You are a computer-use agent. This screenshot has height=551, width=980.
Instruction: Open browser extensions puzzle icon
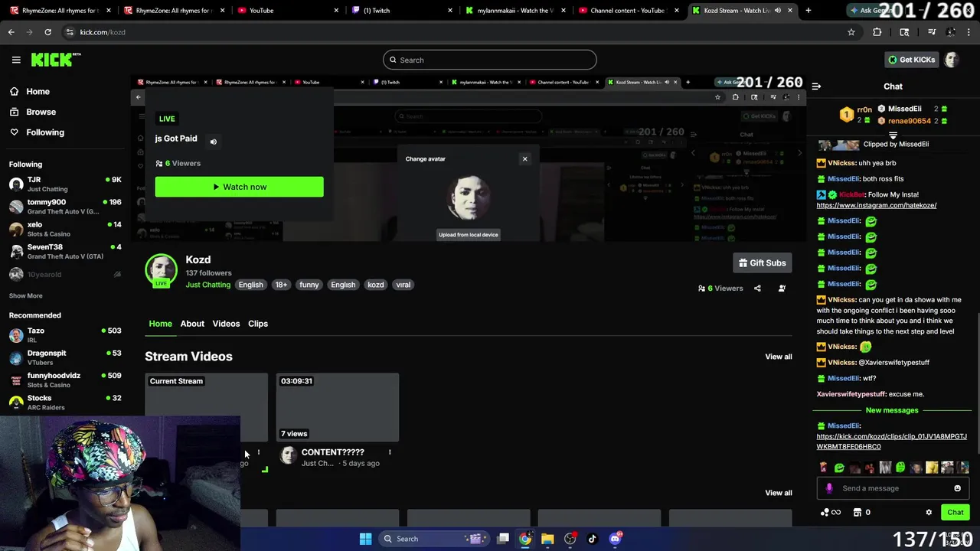click(x=877, y=32)
